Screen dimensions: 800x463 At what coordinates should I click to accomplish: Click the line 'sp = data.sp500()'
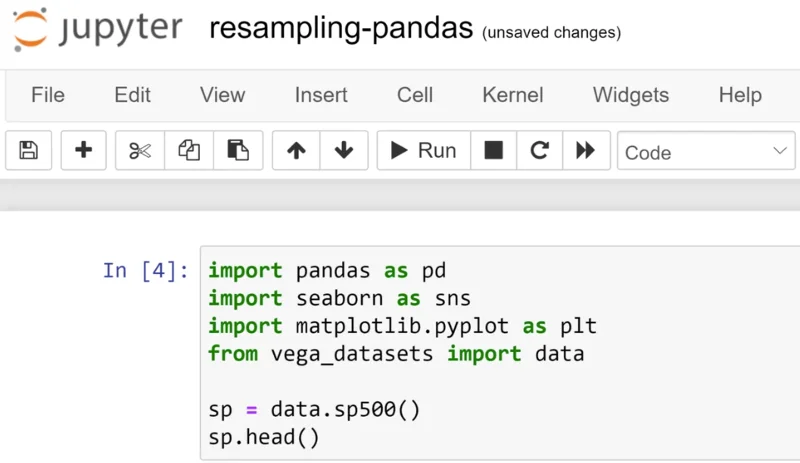(x=314, y=409)
